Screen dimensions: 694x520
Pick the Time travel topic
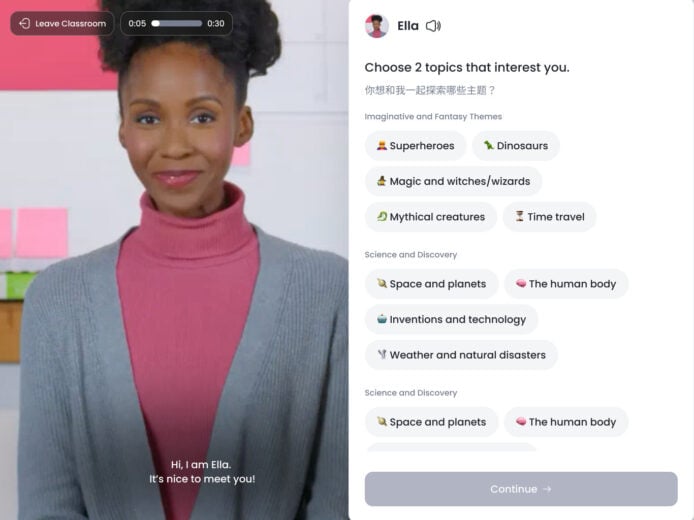coord(549,217)
